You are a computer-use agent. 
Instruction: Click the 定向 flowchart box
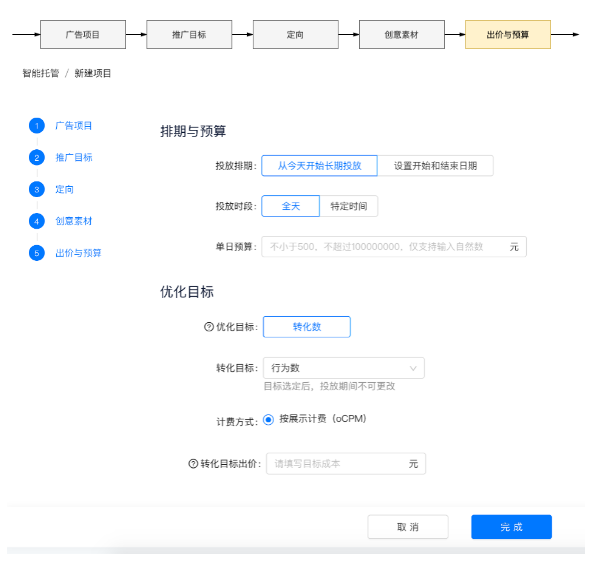pyautogui.click(x=296, y=34)
